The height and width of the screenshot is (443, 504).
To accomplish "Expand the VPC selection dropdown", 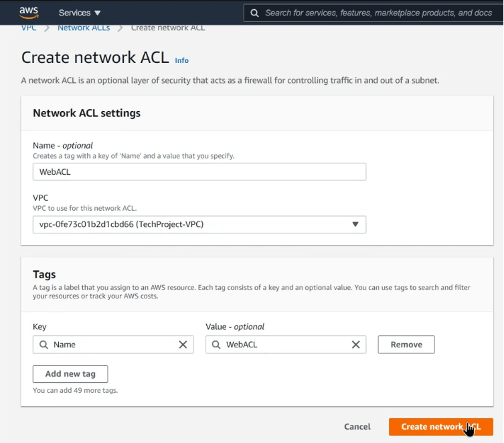I will point(199,224).
